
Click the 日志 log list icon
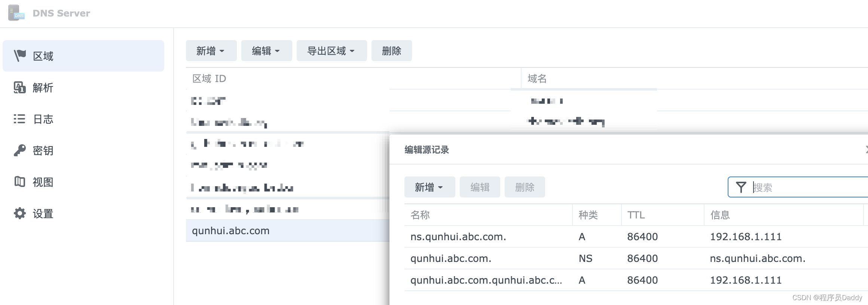point(19,119)
